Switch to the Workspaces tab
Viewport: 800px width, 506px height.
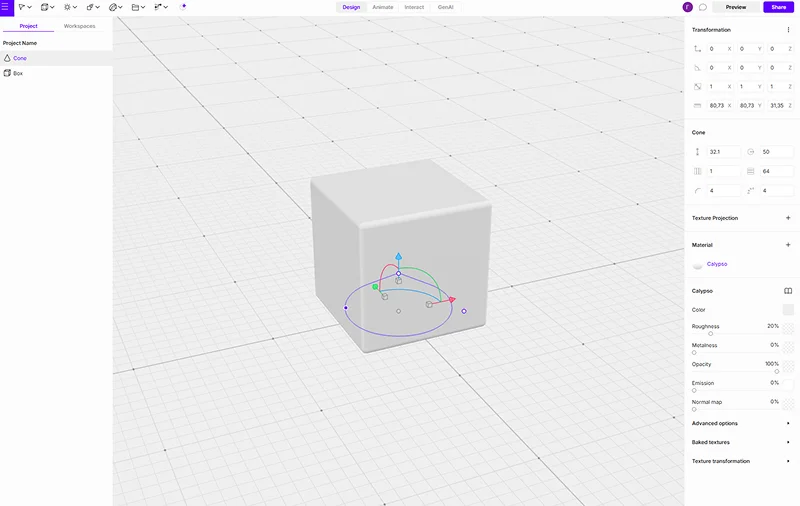pos(80,26)
